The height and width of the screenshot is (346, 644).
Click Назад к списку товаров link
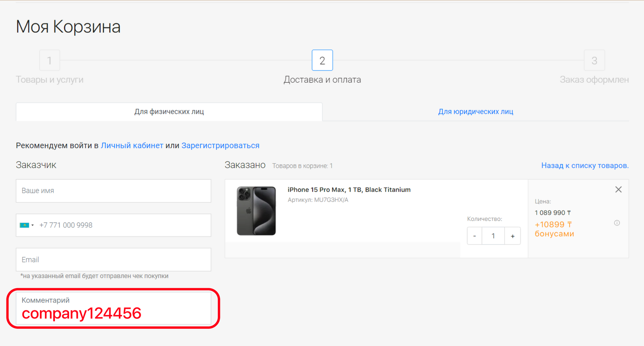pos(585,166)
